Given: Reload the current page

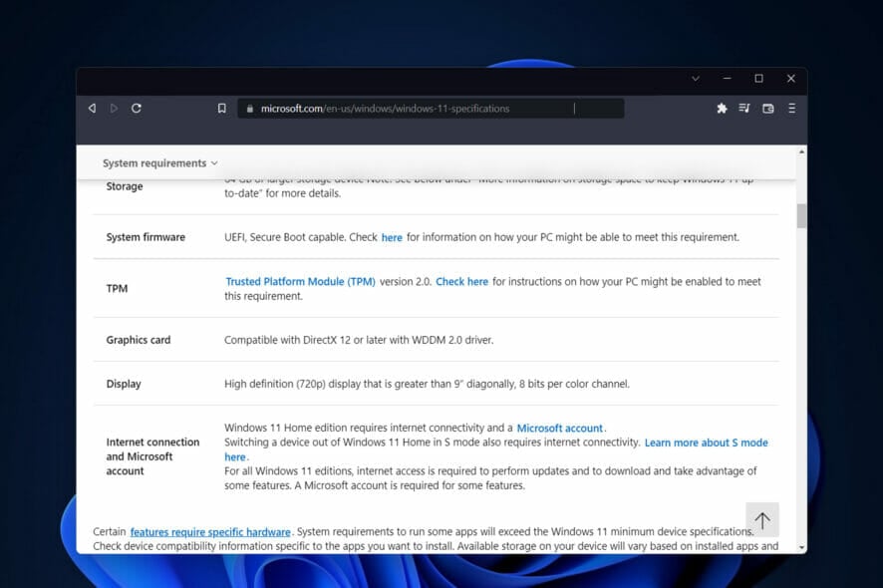Looking at the screenshot, I should point(137,108).
